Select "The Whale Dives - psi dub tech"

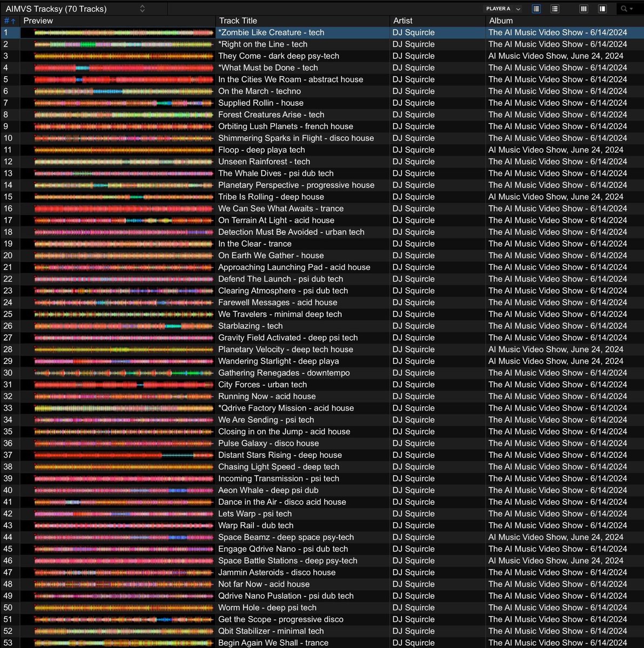276,173
